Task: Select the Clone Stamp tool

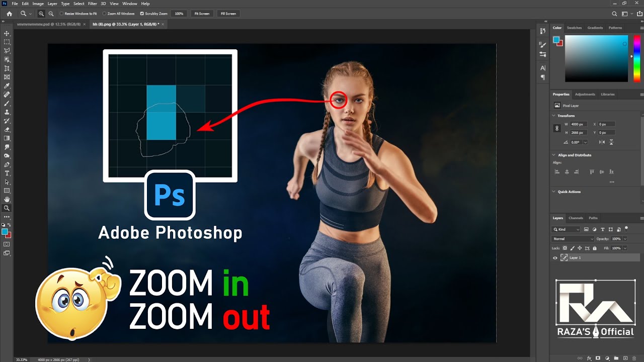Action: [7, 112]
